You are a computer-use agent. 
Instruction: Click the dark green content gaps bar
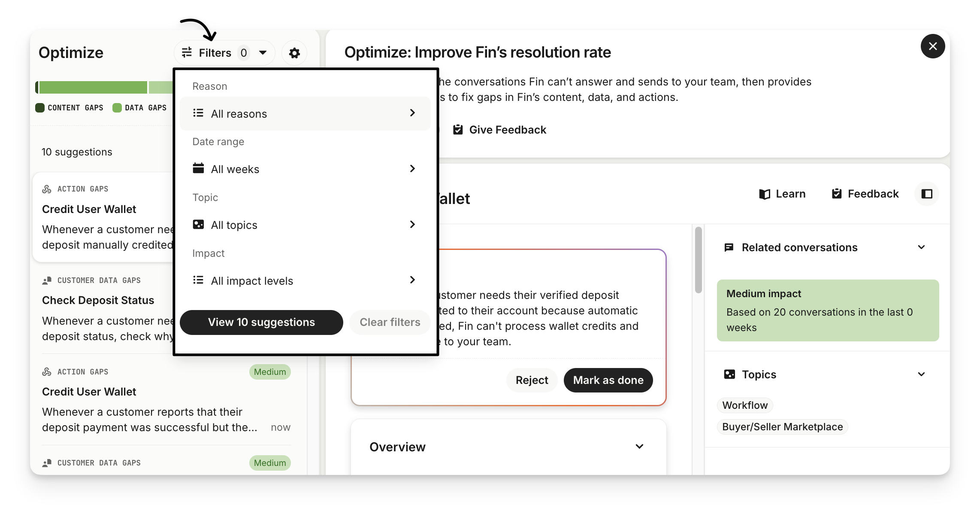pos(37,88)
